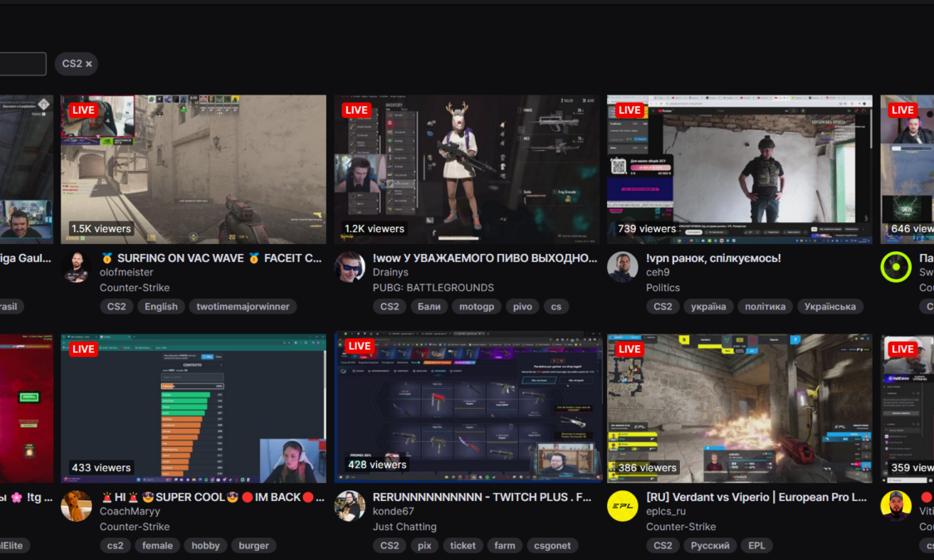This screenshot has height=560, width=934.
Task: Open Counter-Strike category under CoachMaryy
Action: click(x=134, y=527)
